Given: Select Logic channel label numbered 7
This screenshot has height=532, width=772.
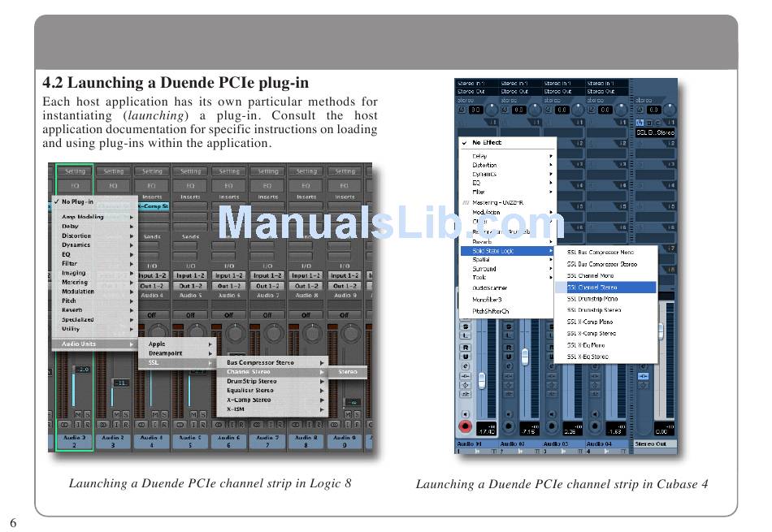Looking at the screenshot, I should (x=267, y=442).
